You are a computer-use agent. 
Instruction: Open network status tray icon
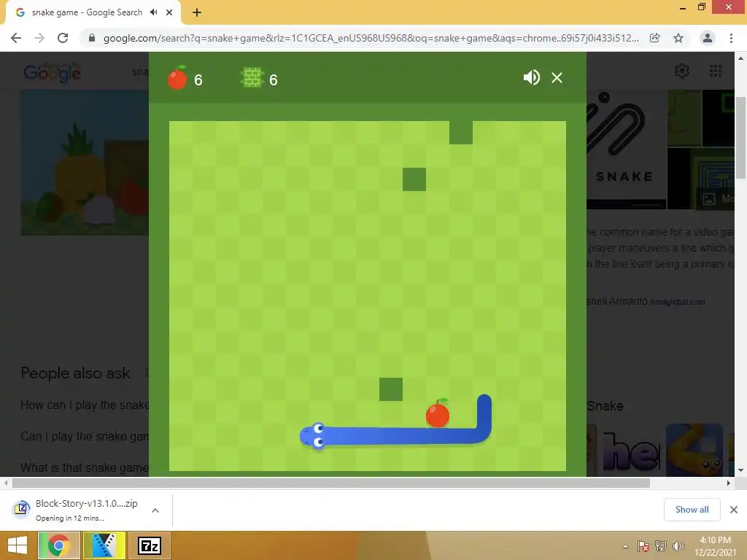[x=661, y=546]
